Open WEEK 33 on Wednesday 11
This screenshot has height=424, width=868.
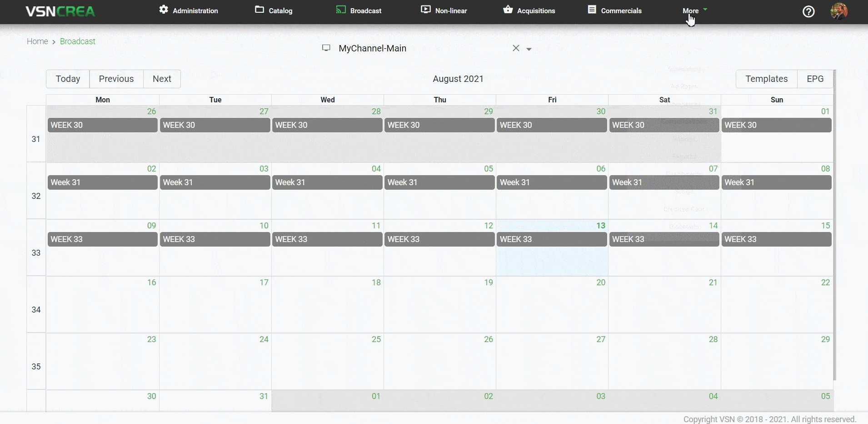pos(327,239)
